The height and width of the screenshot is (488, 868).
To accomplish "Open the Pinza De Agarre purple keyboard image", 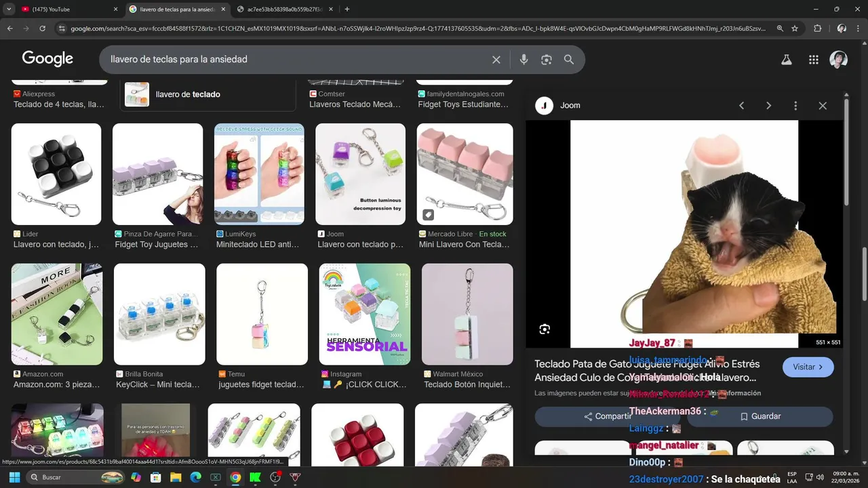I will (157, 174).
